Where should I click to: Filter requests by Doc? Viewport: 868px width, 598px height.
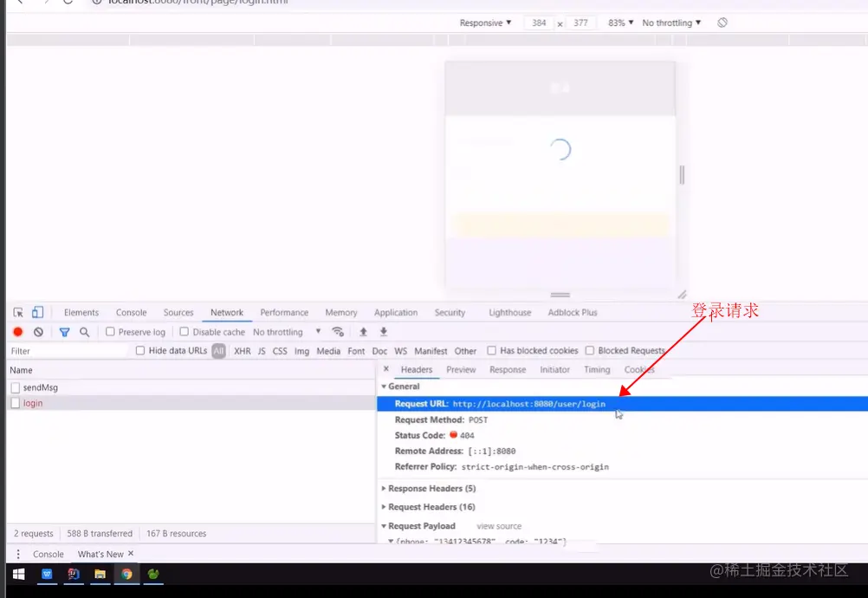pos(379,351)
